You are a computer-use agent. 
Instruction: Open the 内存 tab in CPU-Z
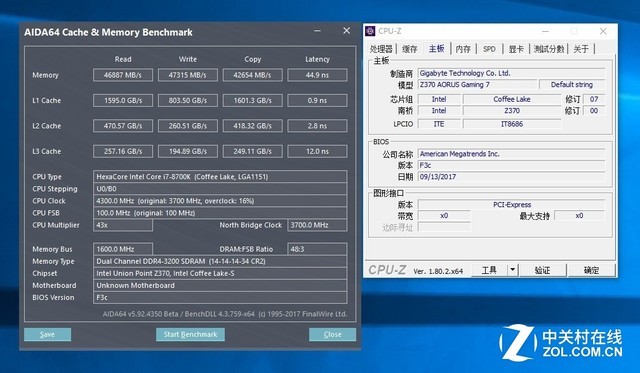tap(463, 49)
